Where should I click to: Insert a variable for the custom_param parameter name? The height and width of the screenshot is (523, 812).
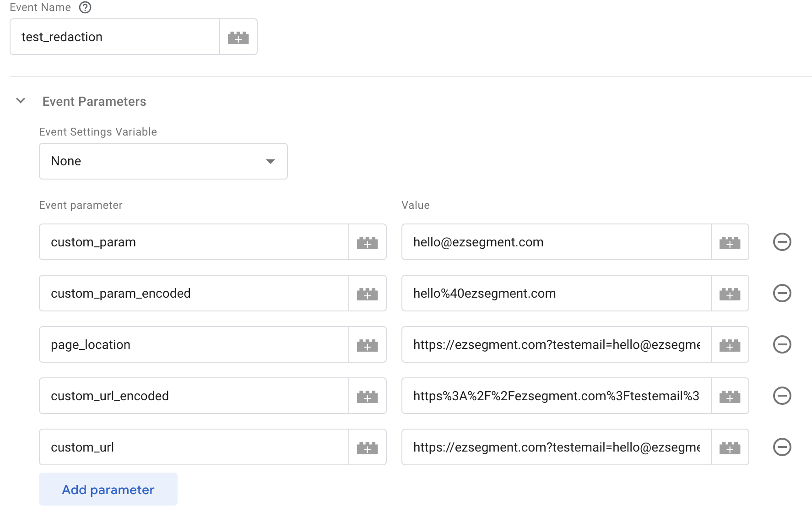click(x=368, y=242)
